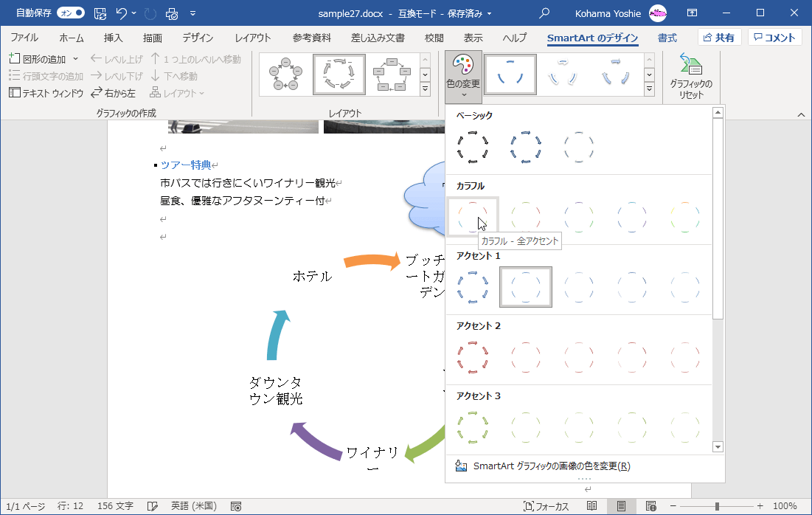Click the Search magnifier icon
Image resolution: width=812 pixels, height=515 pixels.
point(544,13)
